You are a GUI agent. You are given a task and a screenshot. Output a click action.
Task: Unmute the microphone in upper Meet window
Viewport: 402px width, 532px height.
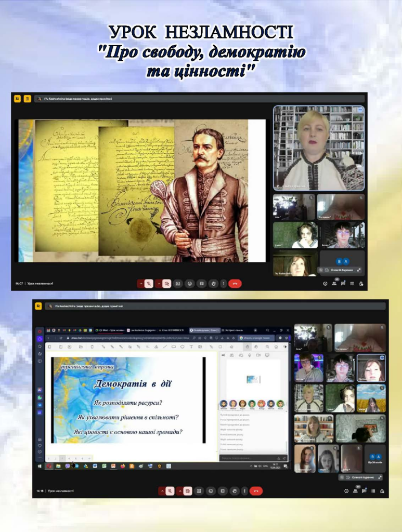(x=149, y=284)
